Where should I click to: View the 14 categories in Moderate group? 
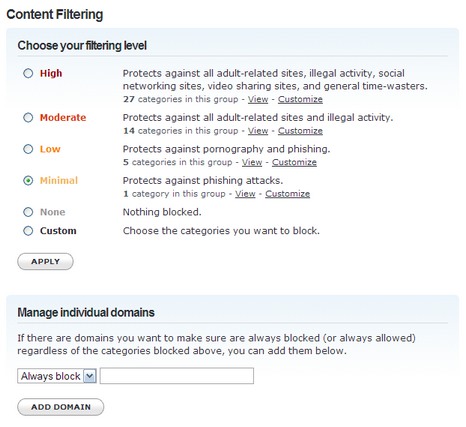click(x=258, y=131)
